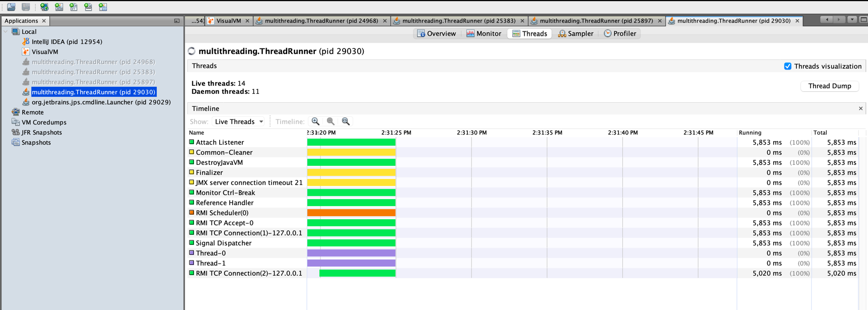Screen dimensions: 868x310
Task: Maximize the document window
Action: [863, 20]
